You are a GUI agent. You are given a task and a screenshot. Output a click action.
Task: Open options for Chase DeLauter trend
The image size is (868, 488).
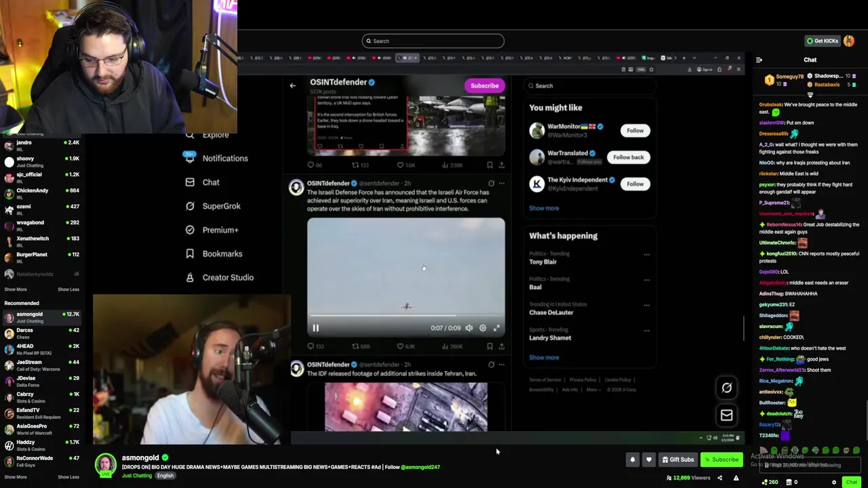point(646,305)
